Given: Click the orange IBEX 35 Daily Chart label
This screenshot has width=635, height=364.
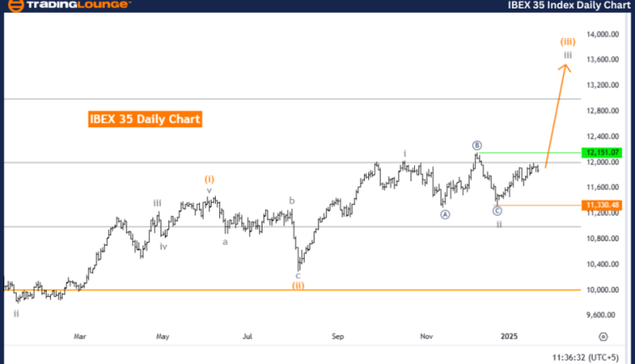Looking at the screenshot, I should pyautogui.click(x=145, y=119).
